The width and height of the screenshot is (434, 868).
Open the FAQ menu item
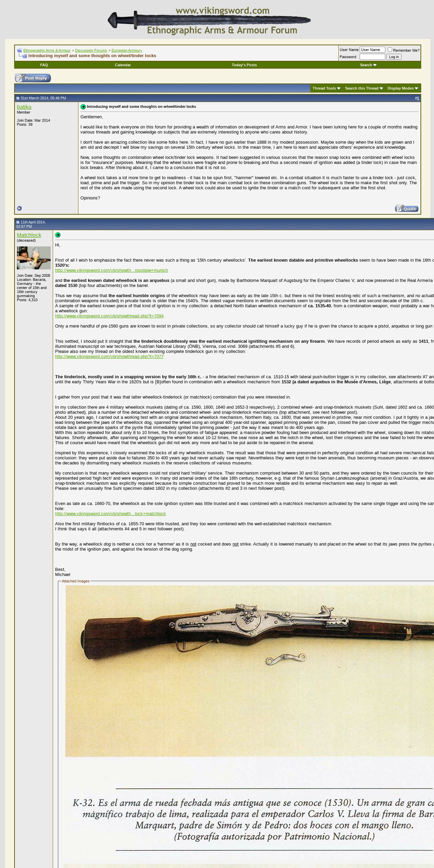tap(44, 65)
